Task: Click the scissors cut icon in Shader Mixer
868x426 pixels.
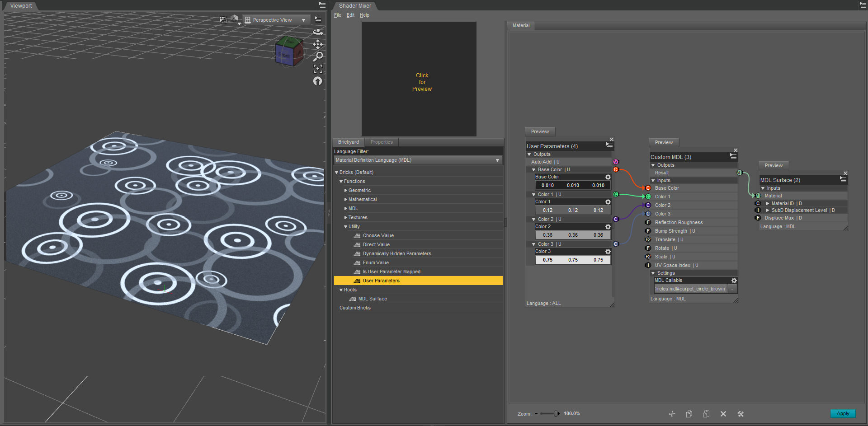Action: [672, 414]
